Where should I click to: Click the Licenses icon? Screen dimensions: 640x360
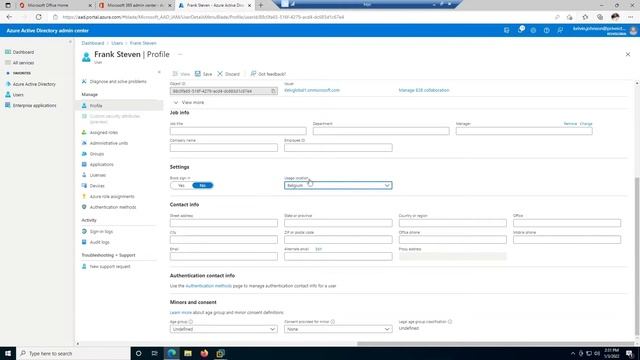pos(84,175)
